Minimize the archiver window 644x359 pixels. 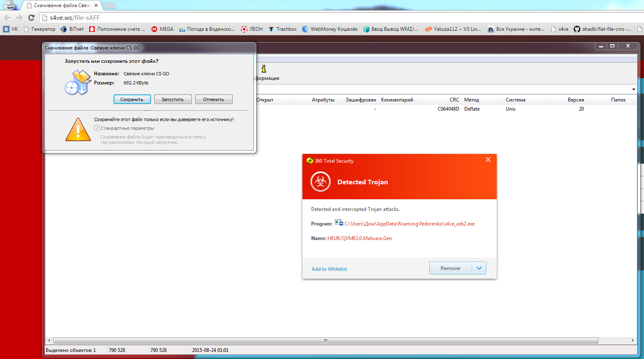601,46
